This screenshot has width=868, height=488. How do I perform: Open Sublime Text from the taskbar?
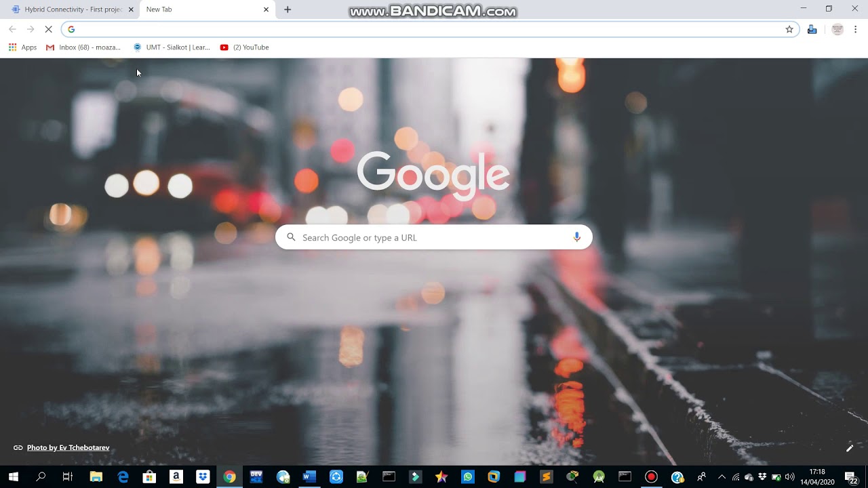coord(547,476)
